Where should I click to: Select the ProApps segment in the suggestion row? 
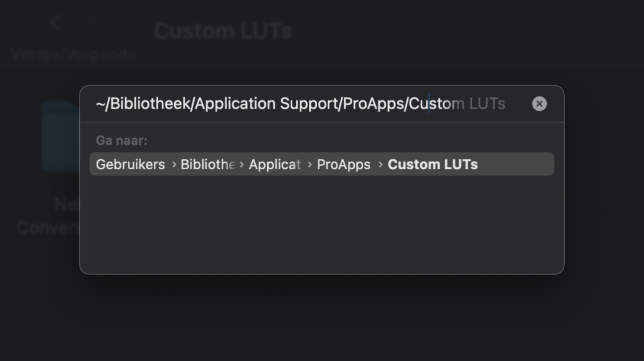point(344,165)
